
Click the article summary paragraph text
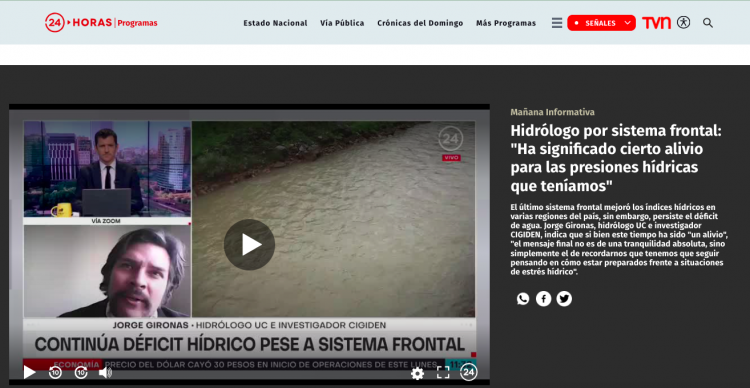pyautogui.click(x=619, y=239)
